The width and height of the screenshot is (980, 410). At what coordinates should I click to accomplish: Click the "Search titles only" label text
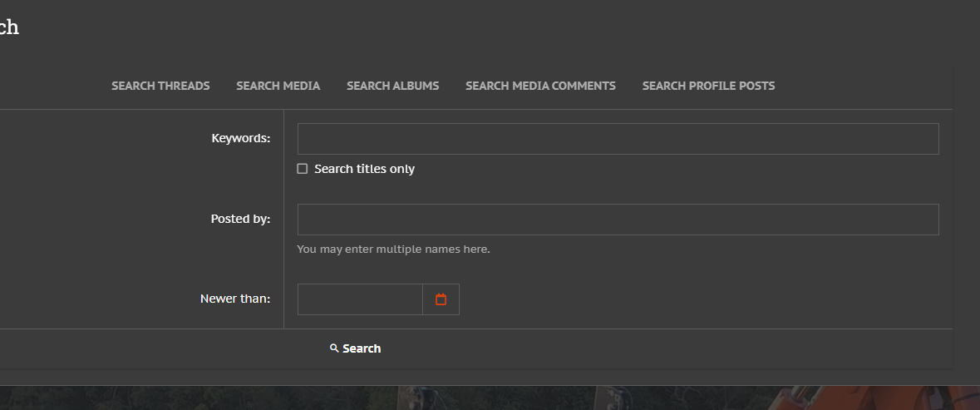tap(364, 169)
